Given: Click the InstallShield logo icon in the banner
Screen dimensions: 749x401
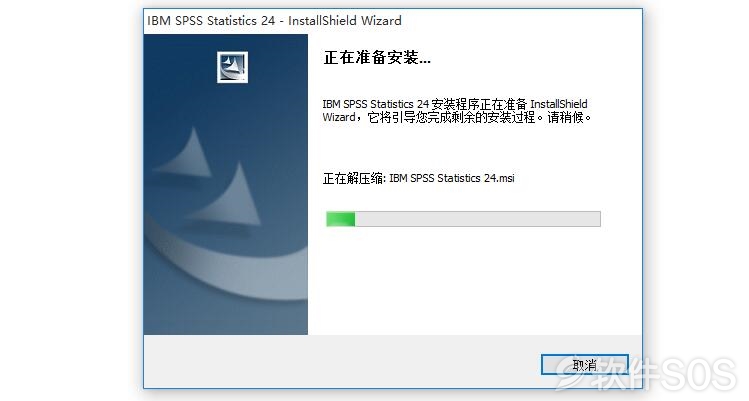Looking at the screenshot, I should 232,67.
